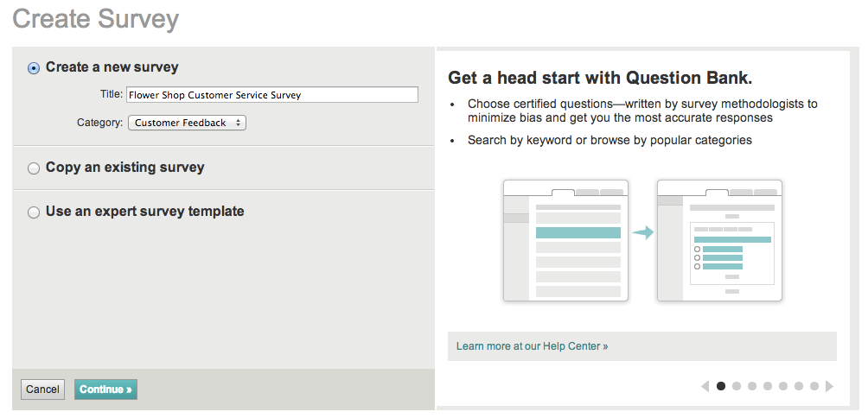The image size is (868, 418).
Task: Click the next slide arrow in carousel
Action: tap(829, 387)
